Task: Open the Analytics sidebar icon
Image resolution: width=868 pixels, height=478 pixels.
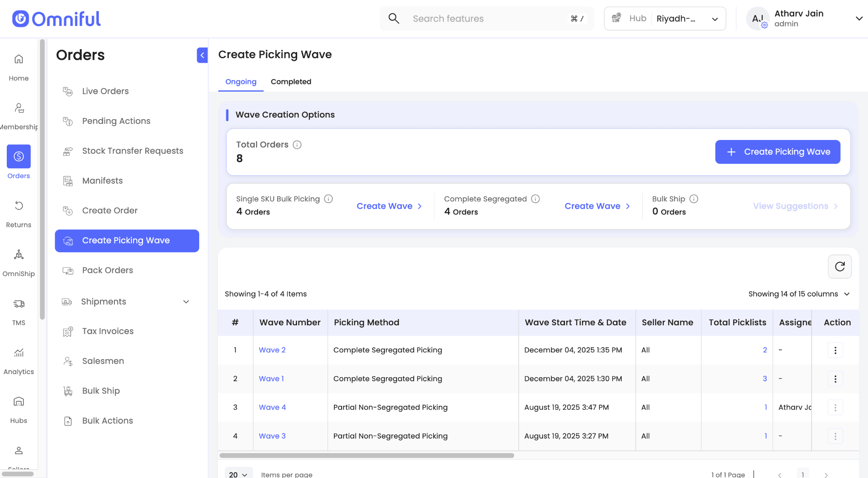Action: point(19,353)
